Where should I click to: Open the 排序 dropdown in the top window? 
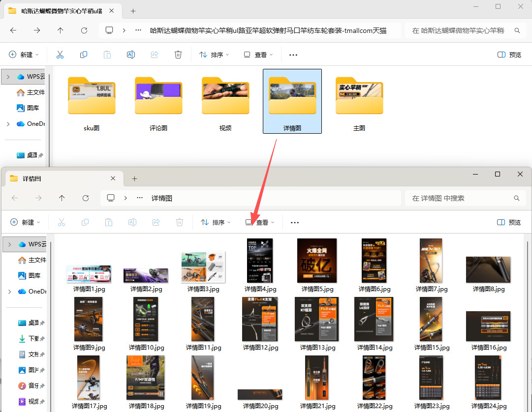[x=214, y=55]
